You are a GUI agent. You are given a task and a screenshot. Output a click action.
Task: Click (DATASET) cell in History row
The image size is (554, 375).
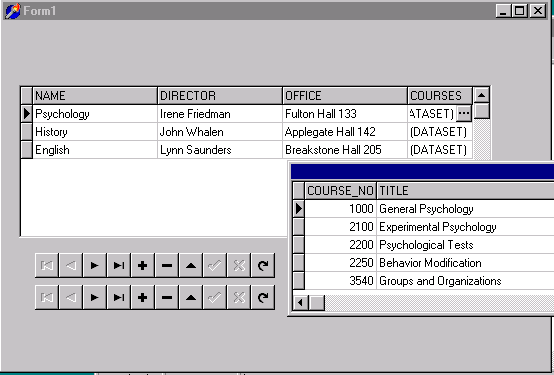pyautogui.click(x=440, y=132)
